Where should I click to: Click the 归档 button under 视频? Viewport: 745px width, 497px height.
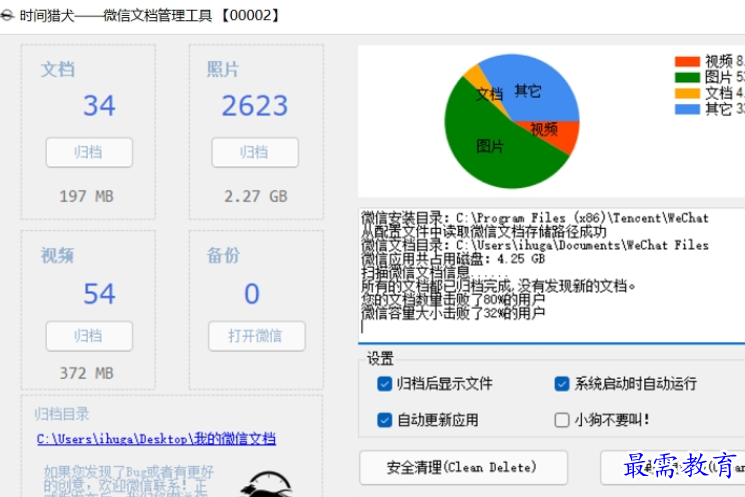click(89, 336)
